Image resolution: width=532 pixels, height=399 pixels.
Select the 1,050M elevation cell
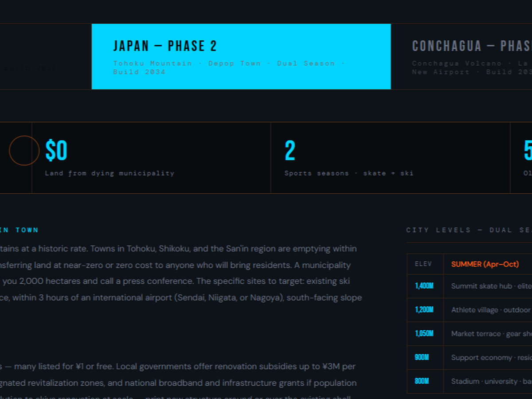[x=424, y=334]
